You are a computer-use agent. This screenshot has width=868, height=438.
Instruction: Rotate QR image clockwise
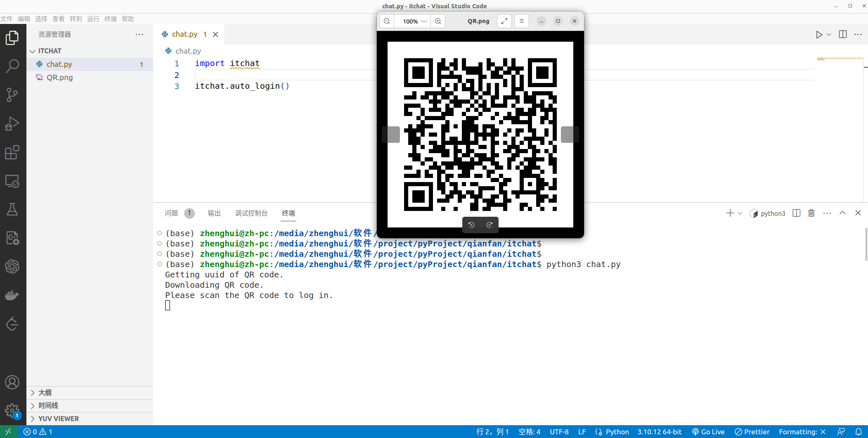490,225
